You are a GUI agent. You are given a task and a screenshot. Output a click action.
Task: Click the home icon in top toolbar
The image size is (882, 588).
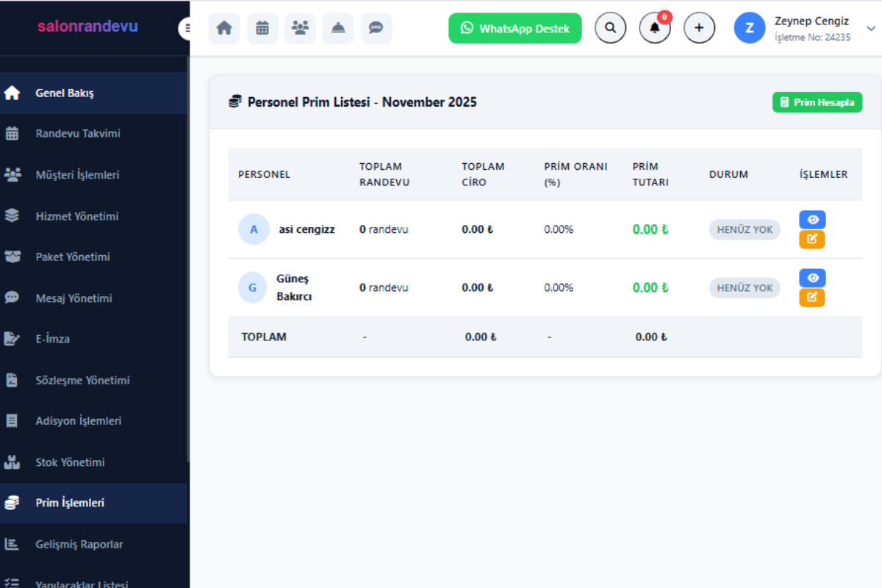coord(224,29)
